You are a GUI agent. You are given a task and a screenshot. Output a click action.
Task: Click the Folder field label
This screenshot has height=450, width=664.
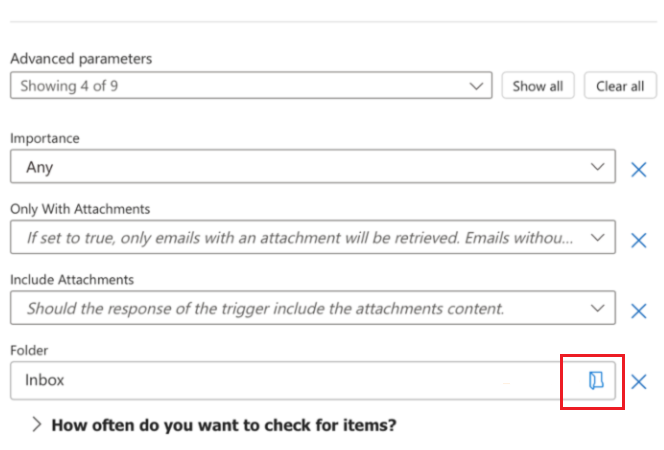coord(29,351)
